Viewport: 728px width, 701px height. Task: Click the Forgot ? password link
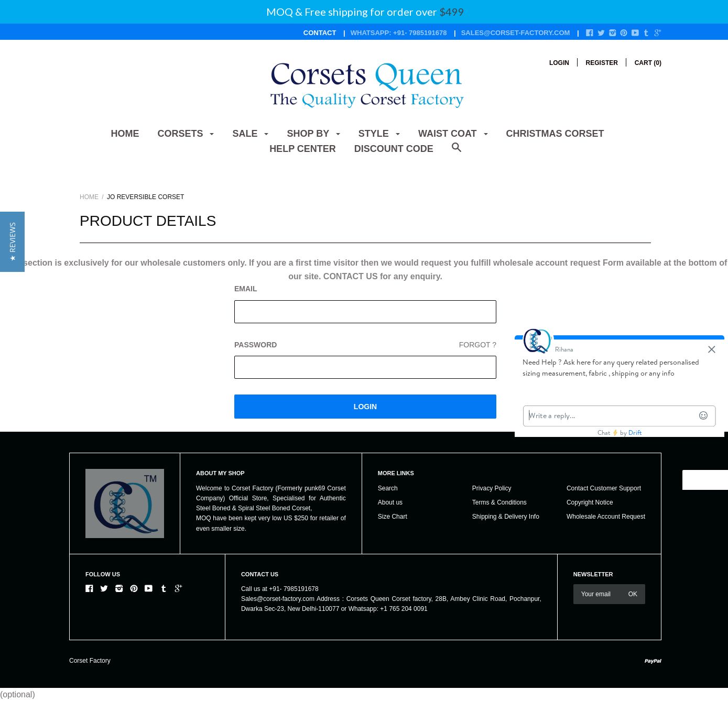point(477,345)
